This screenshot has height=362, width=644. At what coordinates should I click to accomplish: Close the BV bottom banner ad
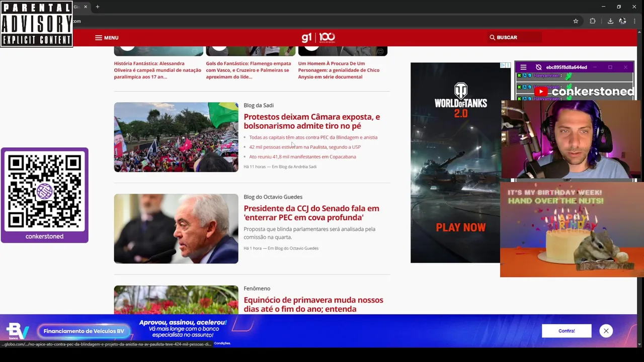[606, 331]
